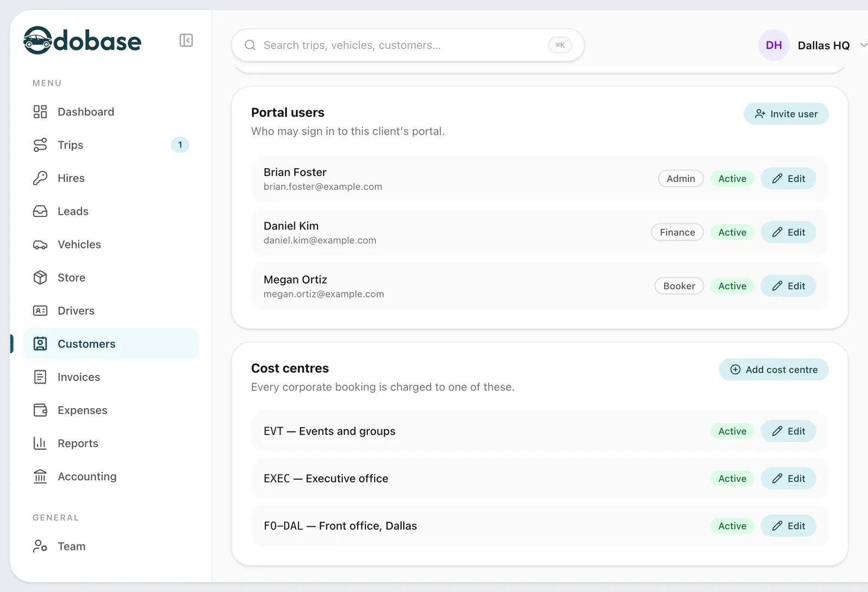Invite a new portal user
Screen dimensions: 868x592
coord(786,114)
